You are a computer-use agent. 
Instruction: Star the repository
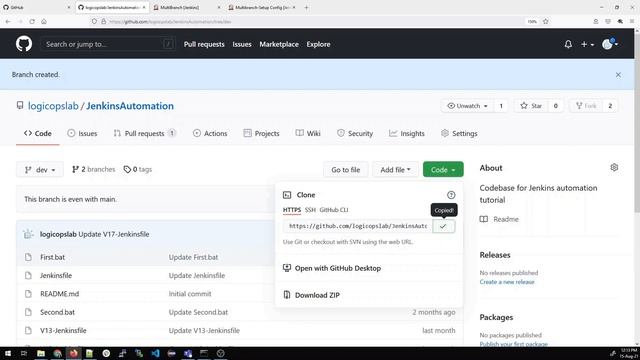click(531, 106)
